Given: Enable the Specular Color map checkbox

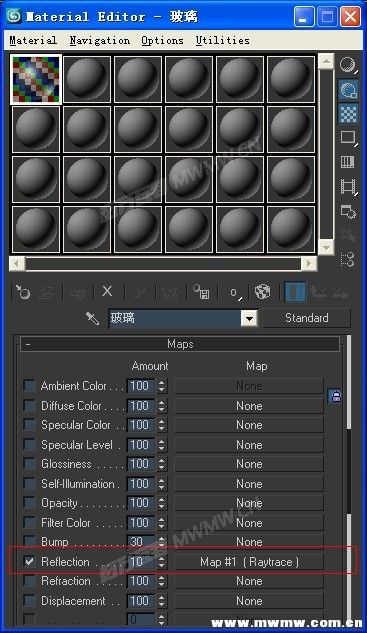Looking at the screenshot, I should [29, 424].
